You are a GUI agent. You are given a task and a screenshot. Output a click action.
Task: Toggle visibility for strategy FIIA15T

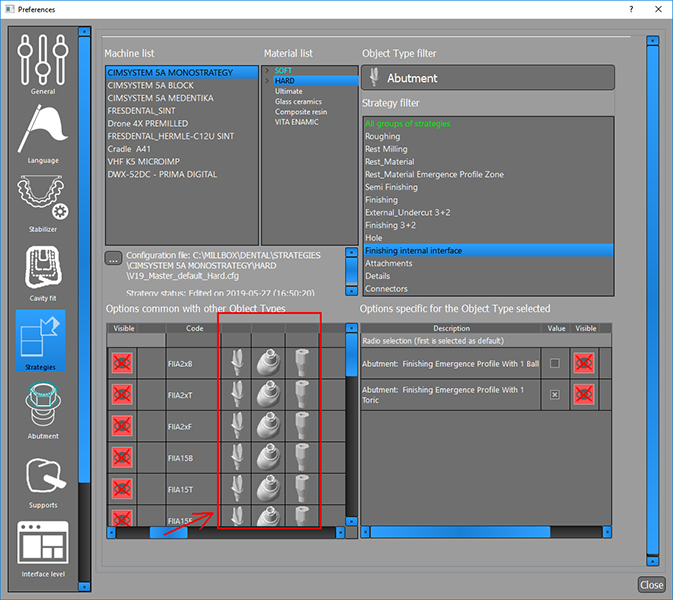122,488
